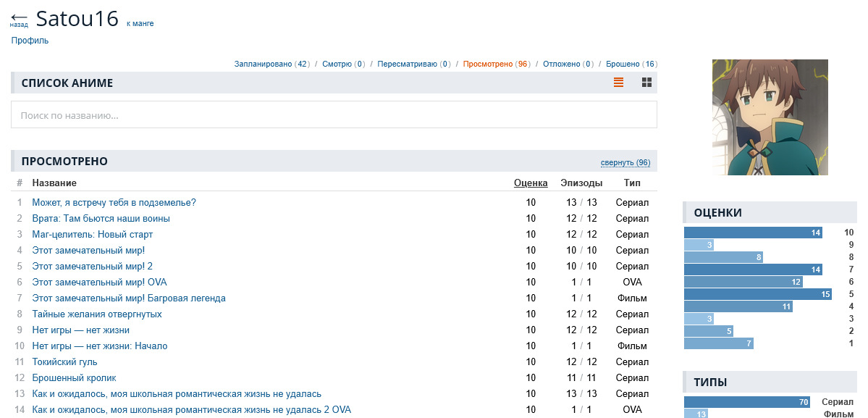Click the search by title field
The width and height of the screenshot is (868, 418).
coord(334,115)
